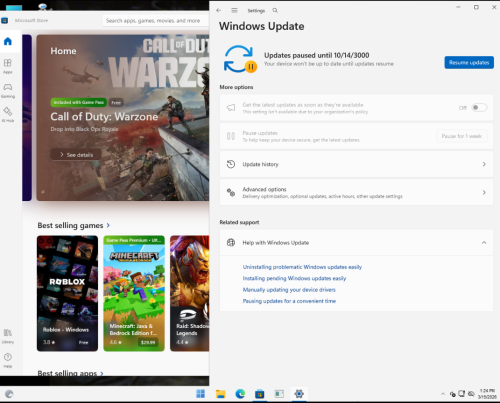
Task: Click the Windows Update sync status icon
Action: 240,59
